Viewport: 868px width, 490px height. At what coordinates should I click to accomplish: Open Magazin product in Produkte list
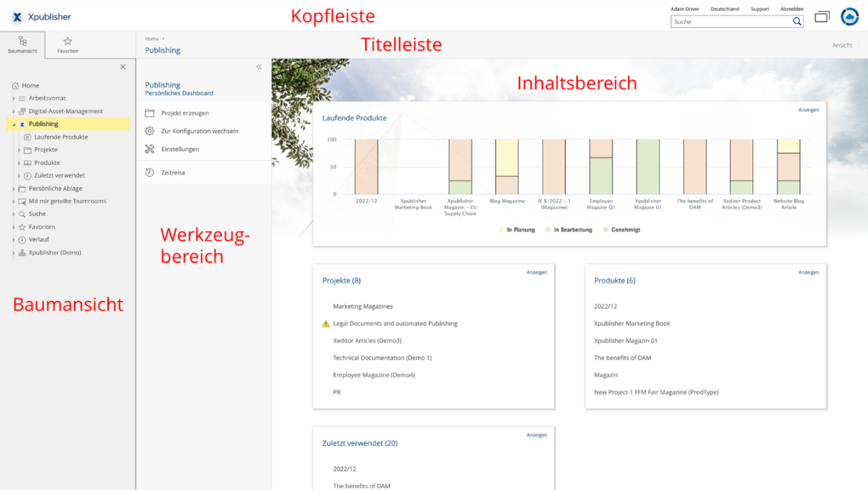click(x=606, y=375)
